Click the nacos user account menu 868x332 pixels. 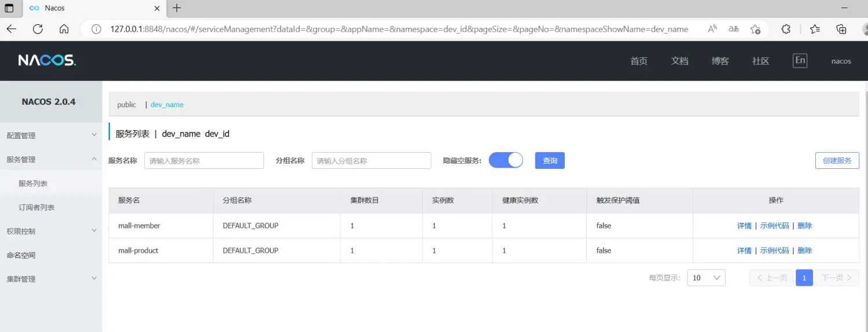click(841, 61)
